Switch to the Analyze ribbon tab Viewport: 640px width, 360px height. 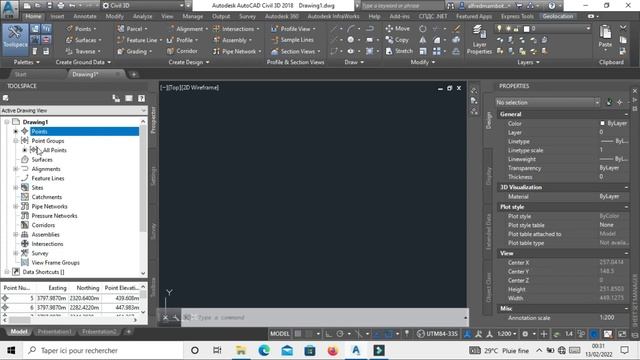(x=142, y=16)
